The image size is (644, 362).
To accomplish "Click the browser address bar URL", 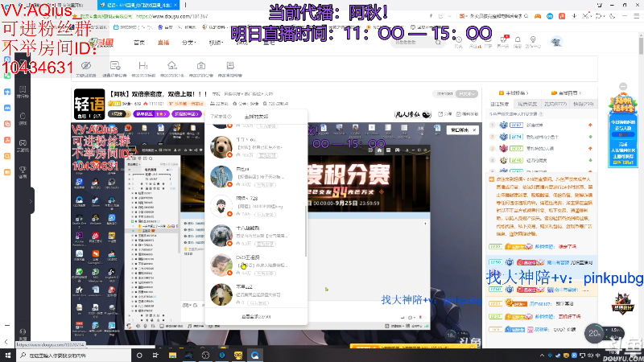I will 172,16.
